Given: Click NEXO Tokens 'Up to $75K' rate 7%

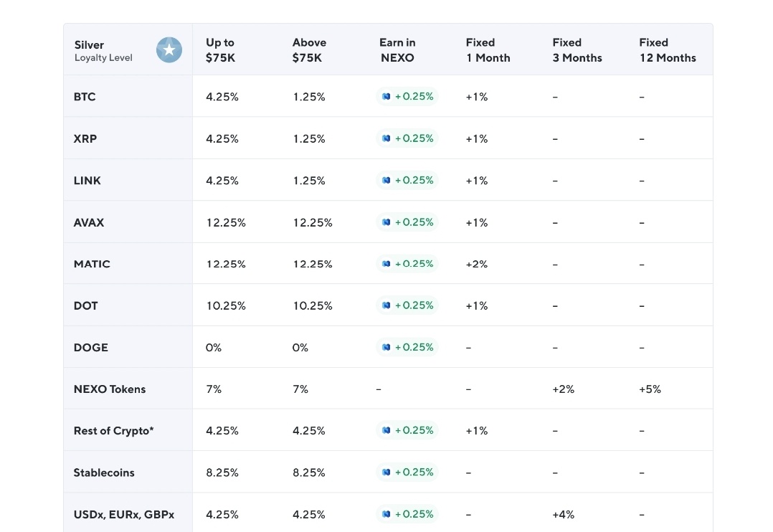Looking at the screenshot, I should [x=214, y=389].
